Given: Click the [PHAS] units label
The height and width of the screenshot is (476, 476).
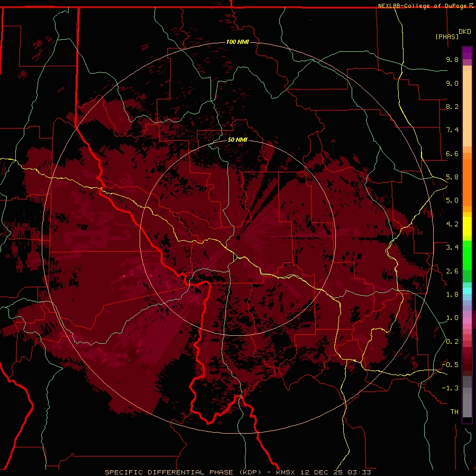Looking at the screenshot, I should click(x=447, y=36).
